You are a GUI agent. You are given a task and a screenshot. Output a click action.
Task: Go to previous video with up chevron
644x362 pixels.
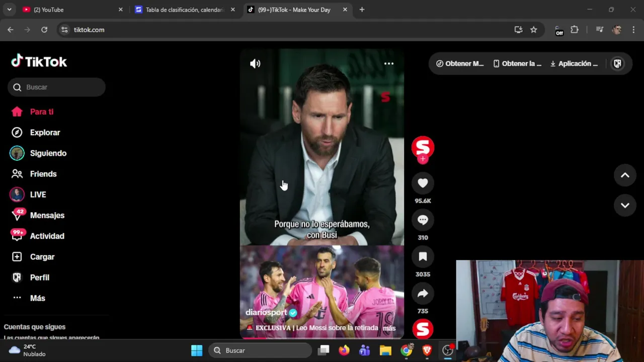(x=625, y=175)
